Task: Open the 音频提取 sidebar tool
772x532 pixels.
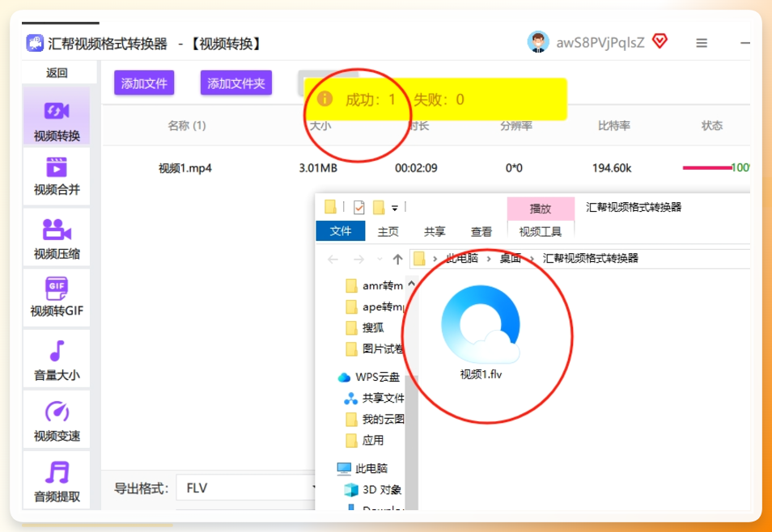Action: (57, 480)
